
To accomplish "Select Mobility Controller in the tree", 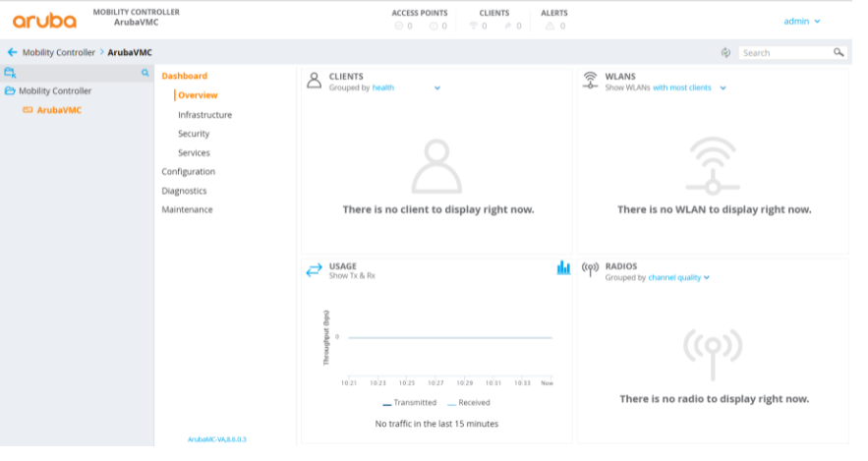I will pos(55,90).
